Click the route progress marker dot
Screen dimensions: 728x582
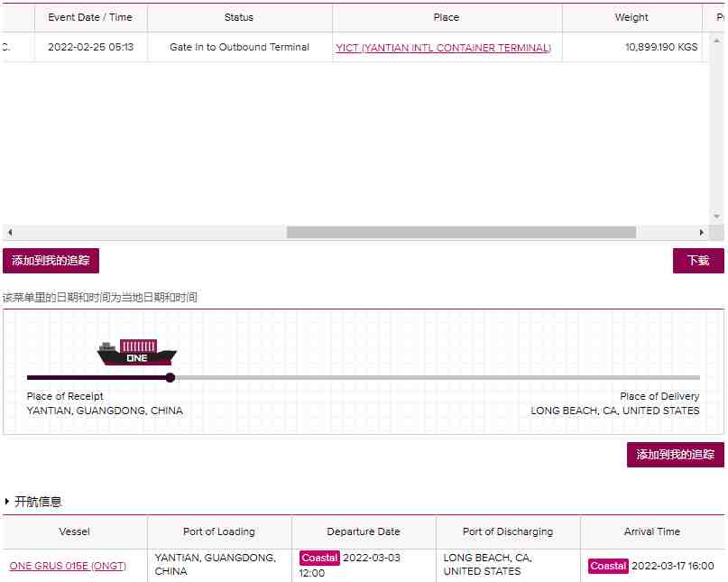pos(170,378)
